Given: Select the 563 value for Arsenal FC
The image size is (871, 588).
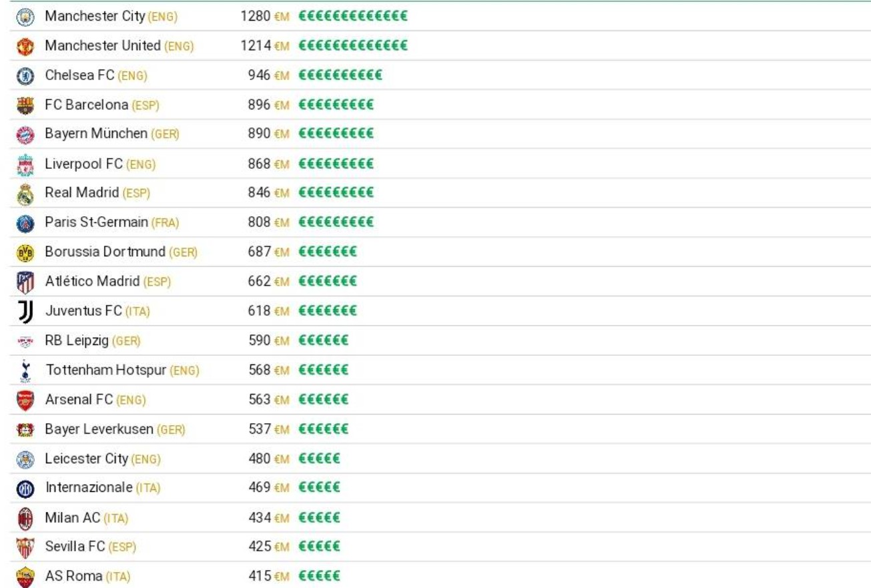Looking at the screenshot, I should pyautogui.click(x=260, y=400).
